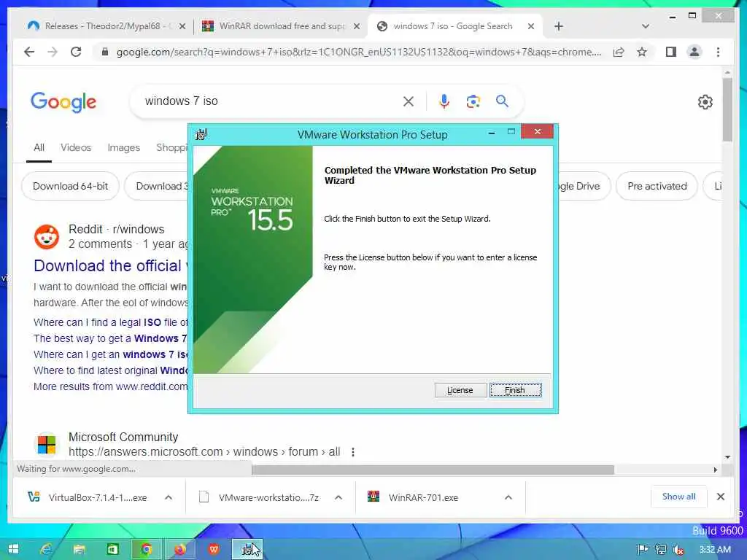The image size is (747, 560).
Task: Switch to Images search results
Action: point(124,147)
